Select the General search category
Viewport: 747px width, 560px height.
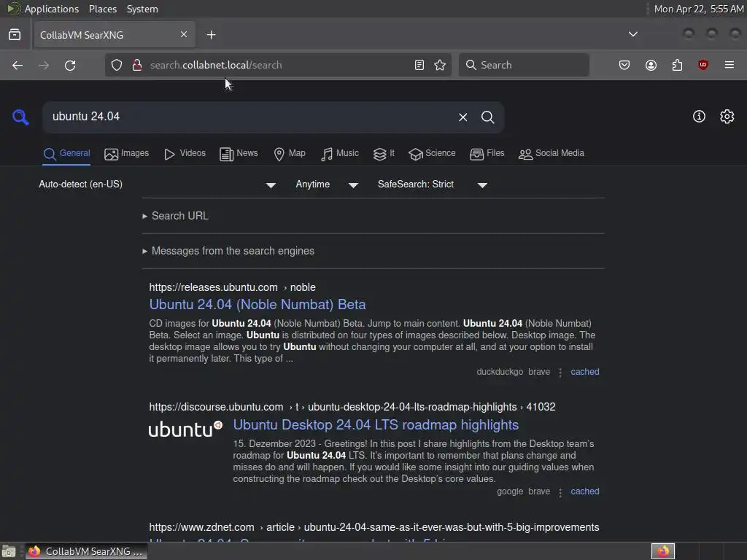click(66, 153)
